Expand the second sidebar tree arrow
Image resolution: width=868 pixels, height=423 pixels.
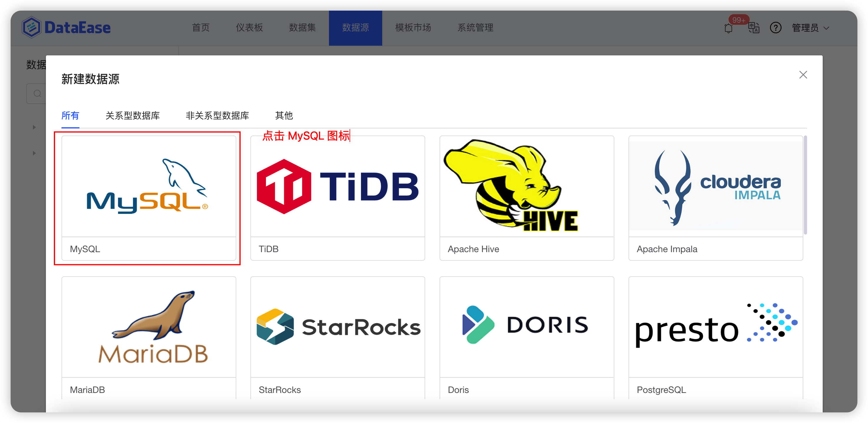[34, 153]
